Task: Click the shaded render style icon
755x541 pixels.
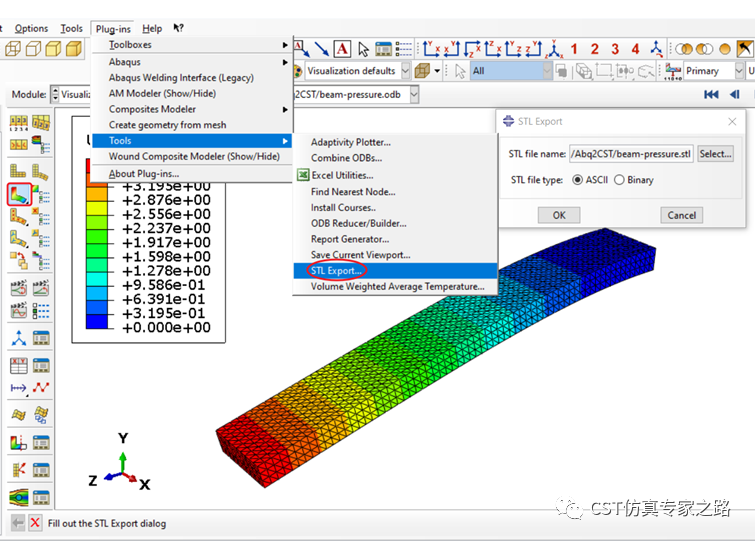Action: (x=74, y=49)
